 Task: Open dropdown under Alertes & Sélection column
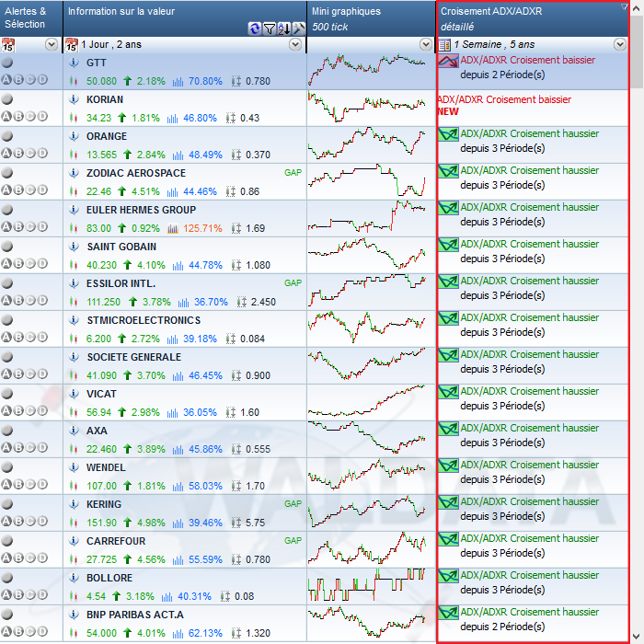click(x=52, y=44)
